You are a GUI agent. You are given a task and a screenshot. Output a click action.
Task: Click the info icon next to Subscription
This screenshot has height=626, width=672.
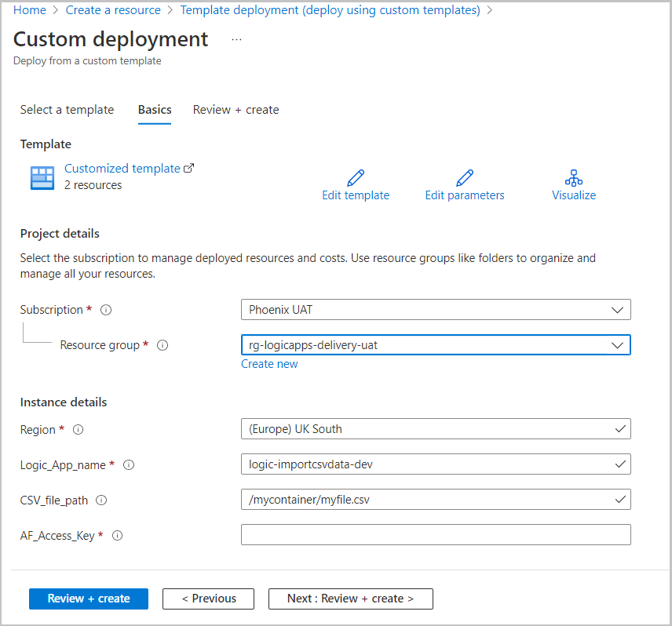[106, 309]
